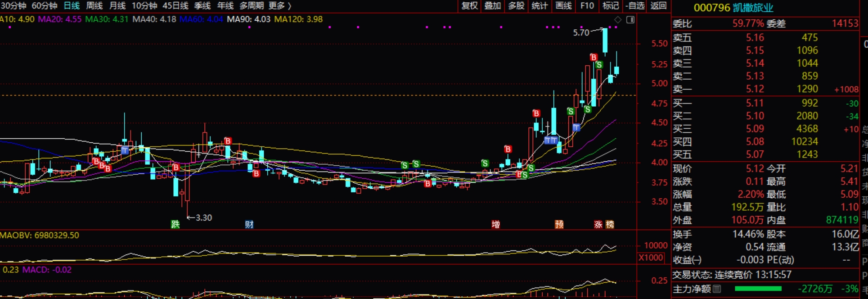Click the list icon next to 主力净额
Screen dimensions: 868x299
tap(717, 289)
